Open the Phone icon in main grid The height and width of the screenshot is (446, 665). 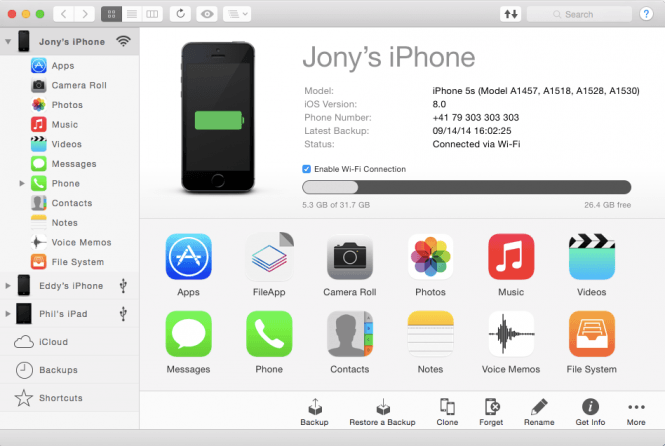(269, 334)
